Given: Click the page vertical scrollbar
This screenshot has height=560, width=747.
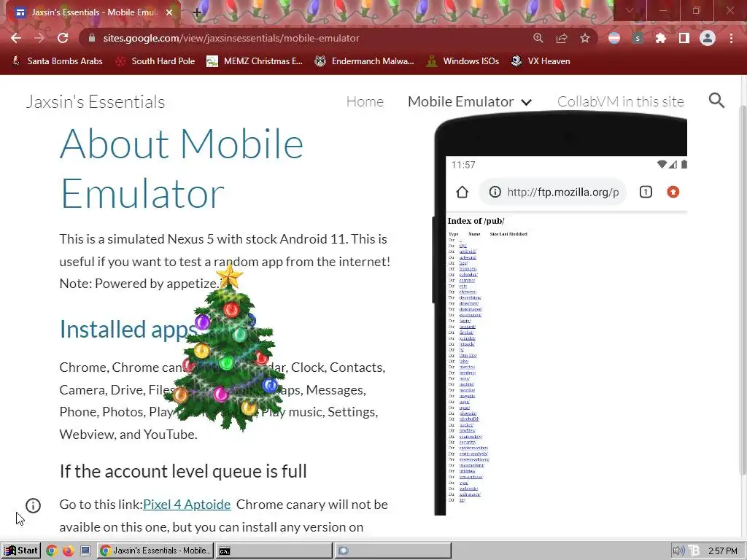Looking at the screenshot, I should click(743, 290).
